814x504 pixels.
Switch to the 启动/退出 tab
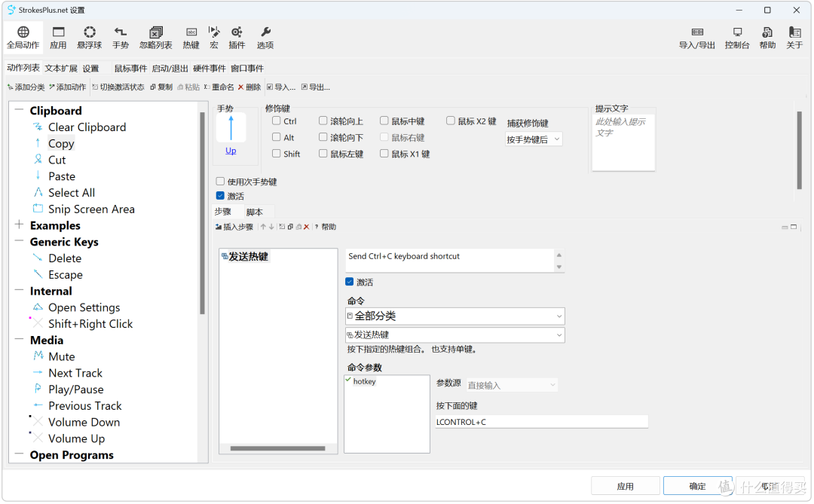coord(170,68)
